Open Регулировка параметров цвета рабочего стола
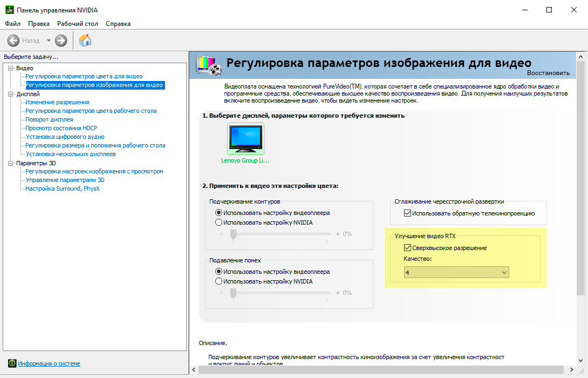Screen dimensions: 588x378 coord(91,111)
